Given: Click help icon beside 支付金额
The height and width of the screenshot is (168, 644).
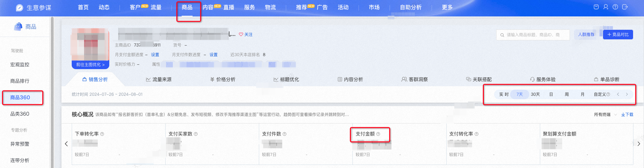Looking at the screenshot, I should tap(378, 134).
